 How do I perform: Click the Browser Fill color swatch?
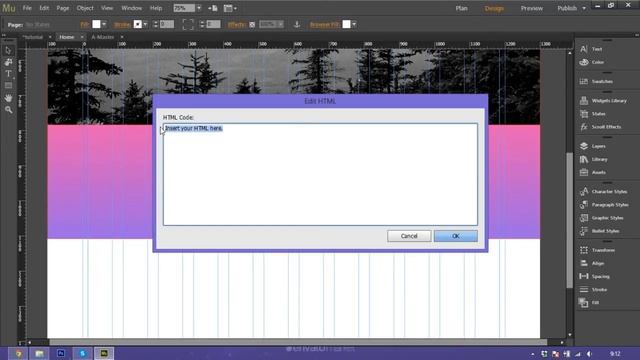pos(346,24)
